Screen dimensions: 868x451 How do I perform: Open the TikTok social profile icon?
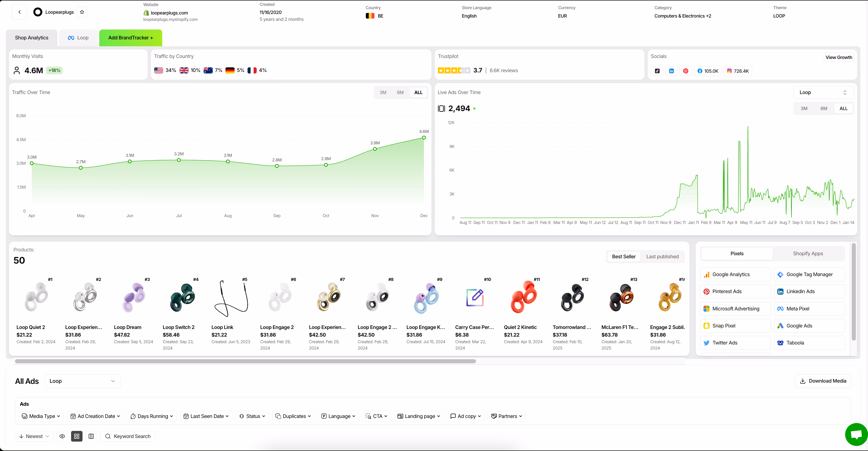point(657,71)
